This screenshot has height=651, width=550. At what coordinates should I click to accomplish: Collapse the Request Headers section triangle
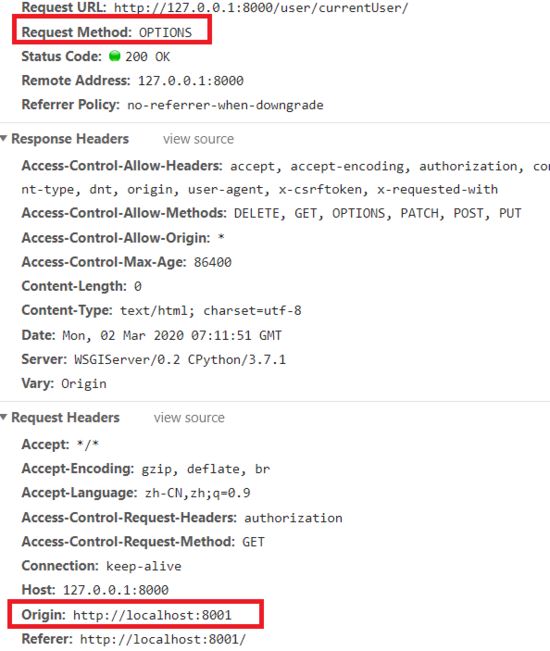pos(4,417)
